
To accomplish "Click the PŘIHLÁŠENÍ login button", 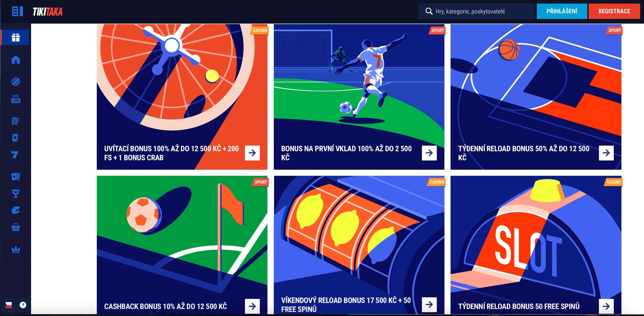I will click(562, 11).
